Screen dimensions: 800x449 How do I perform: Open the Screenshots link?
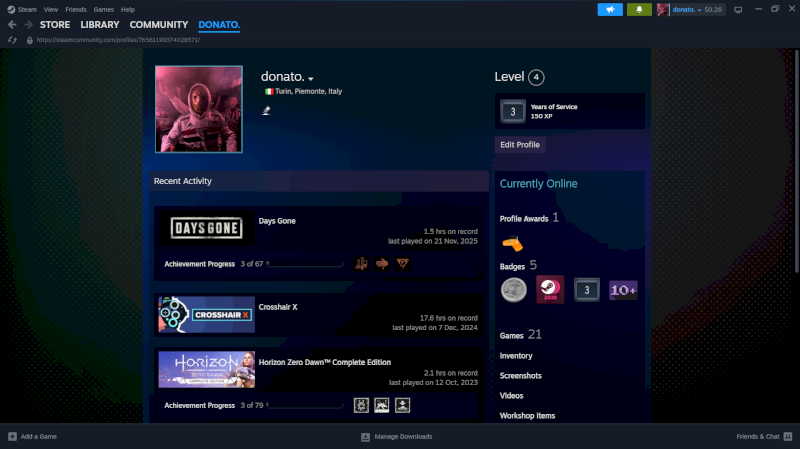(520, 376)
